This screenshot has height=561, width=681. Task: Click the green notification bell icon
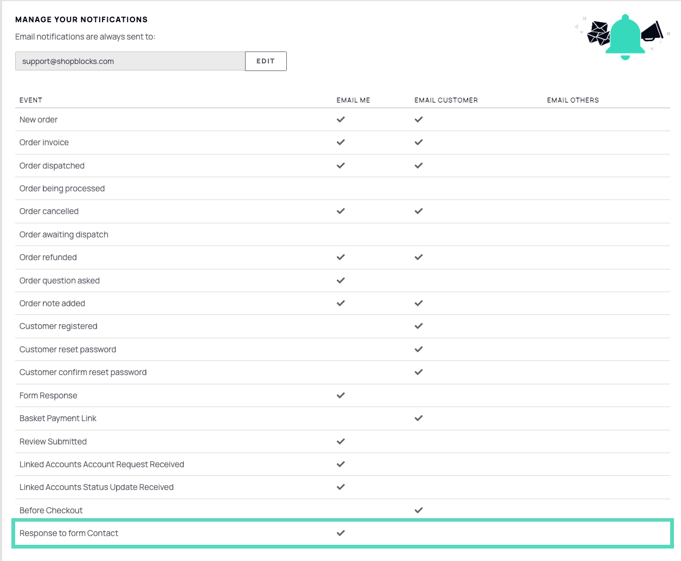point(625,37)
